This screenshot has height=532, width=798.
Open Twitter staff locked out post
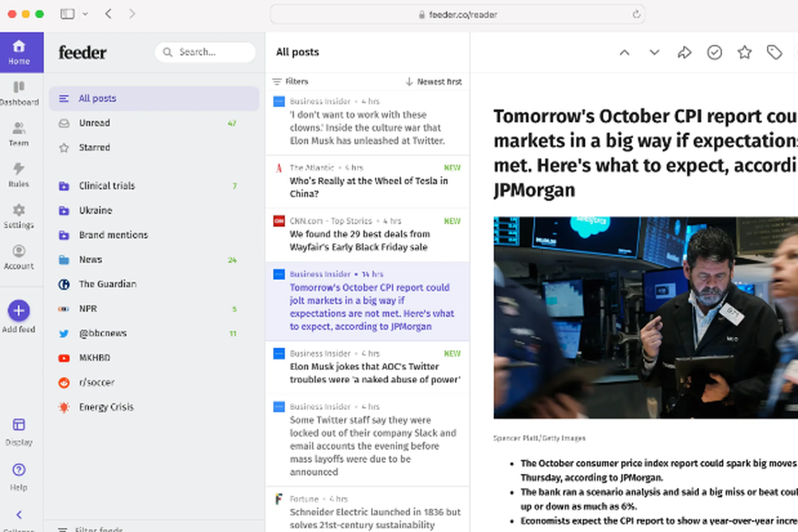tap(367, 440)
